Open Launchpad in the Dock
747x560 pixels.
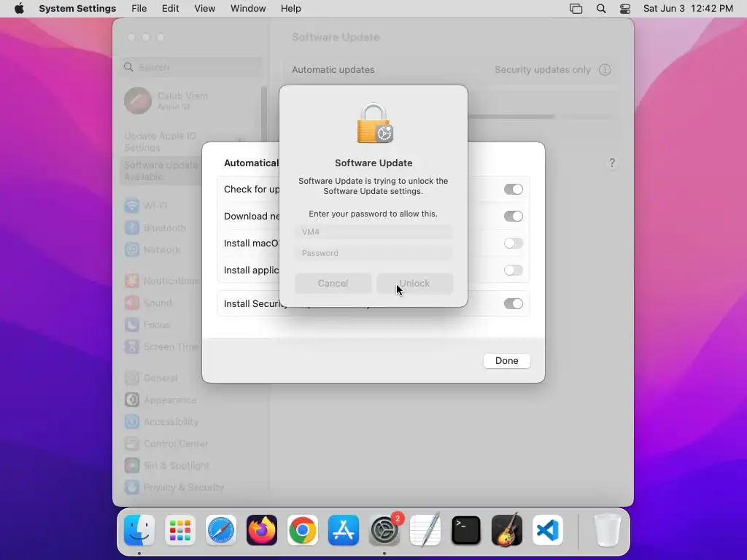click(180, 530)
